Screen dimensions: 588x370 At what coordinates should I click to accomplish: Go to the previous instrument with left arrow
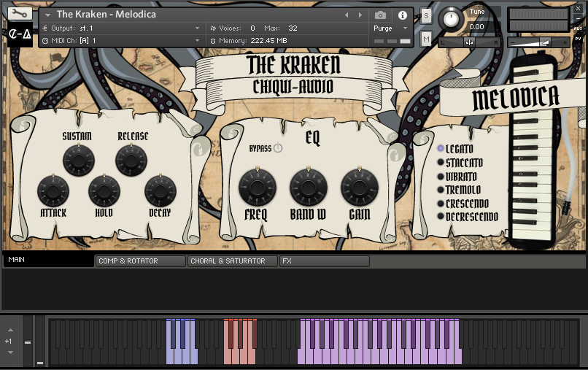[x=347, y=15]
